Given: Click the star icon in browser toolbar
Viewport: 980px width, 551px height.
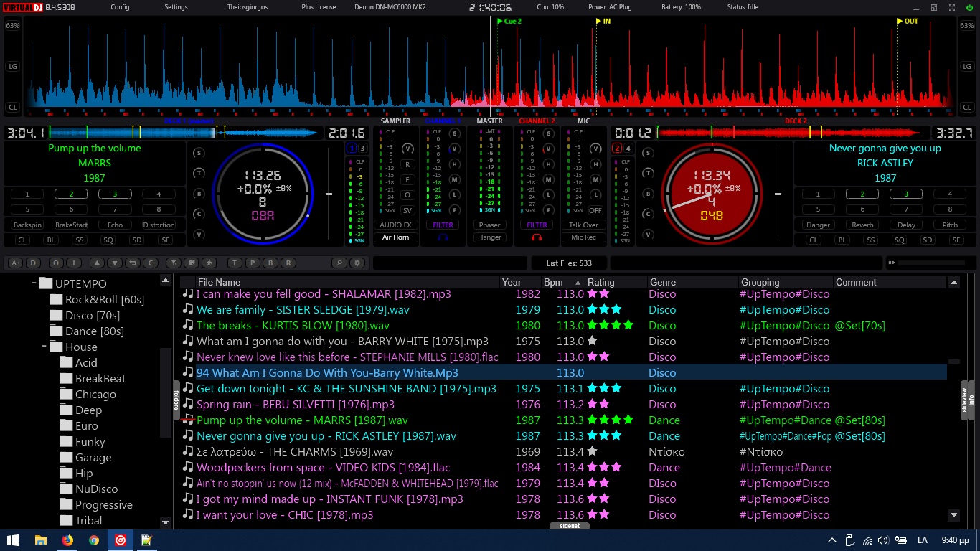Looking at the screenshot, I should pos(210,263).
